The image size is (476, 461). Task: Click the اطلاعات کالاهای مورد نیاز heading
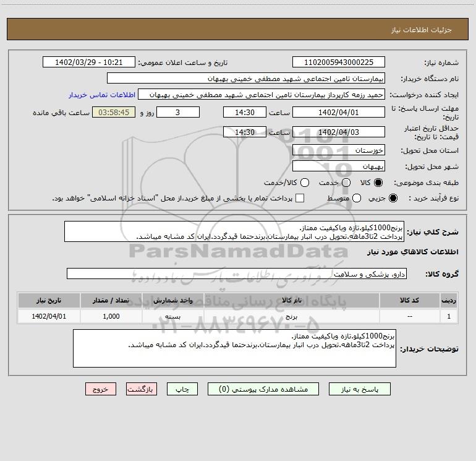(x=413, y=252)
